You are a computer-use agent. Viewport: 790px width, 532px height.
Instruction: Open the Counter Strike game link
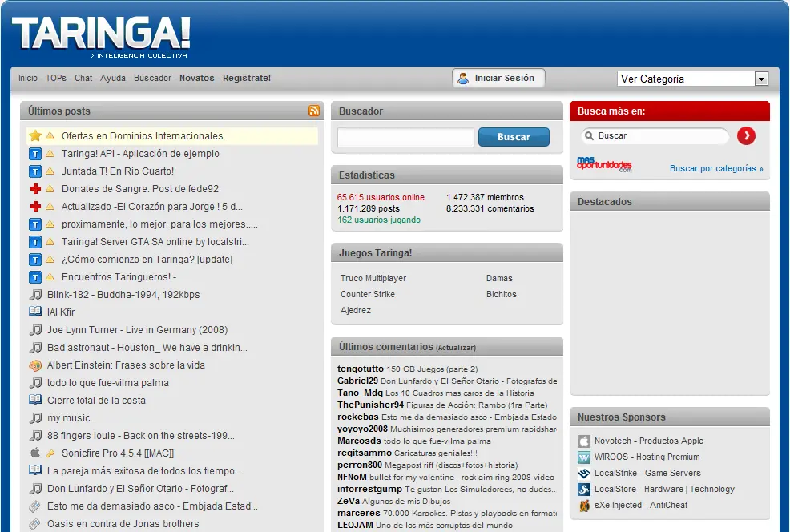pyautogui.click(x=368, y=294)
